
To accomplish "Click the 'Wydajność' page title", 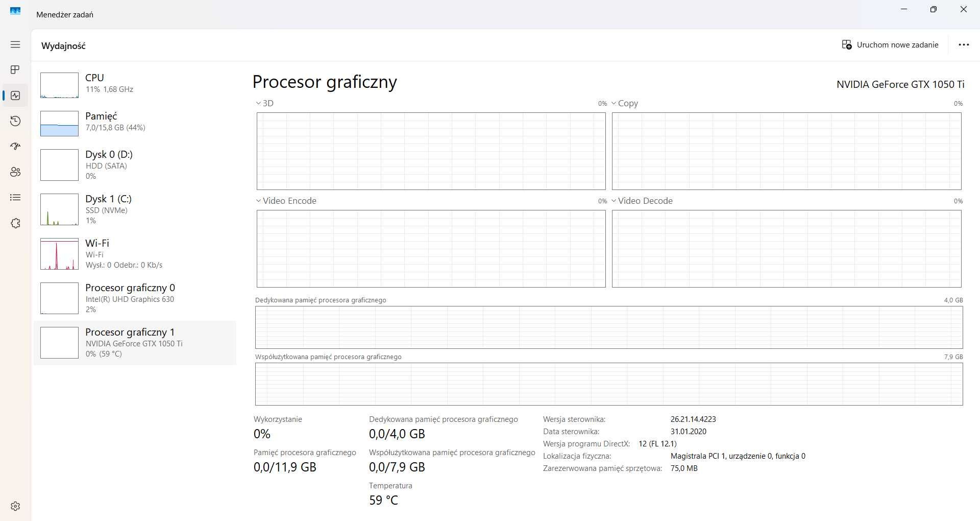I will click(x=63, y=45).
